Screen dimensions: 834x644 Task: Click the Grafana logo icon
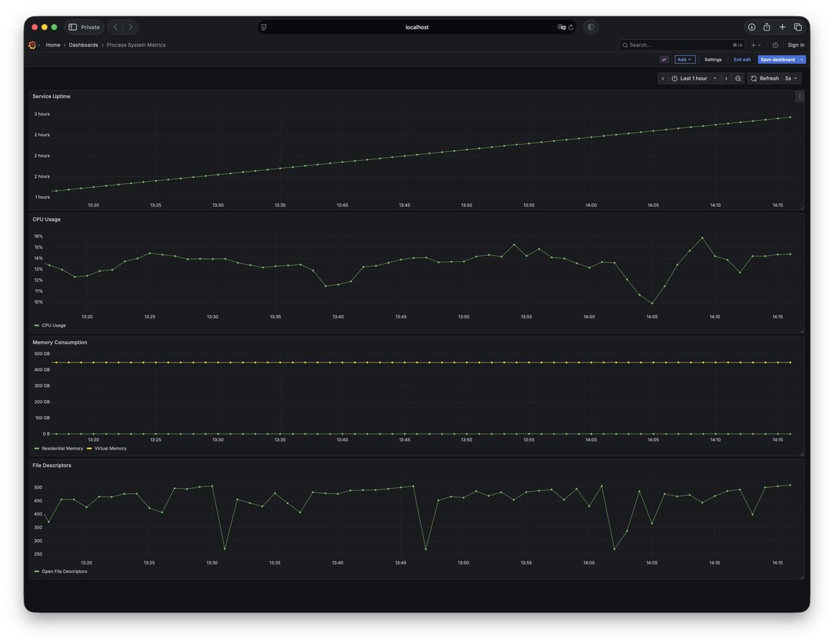click(32, 45)
